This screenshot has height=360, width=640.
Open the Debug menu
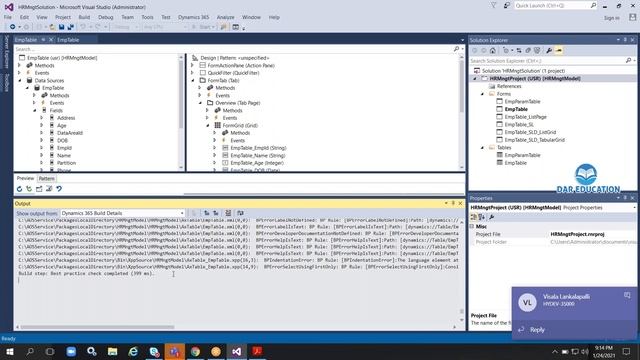click(x=105, y=17)
